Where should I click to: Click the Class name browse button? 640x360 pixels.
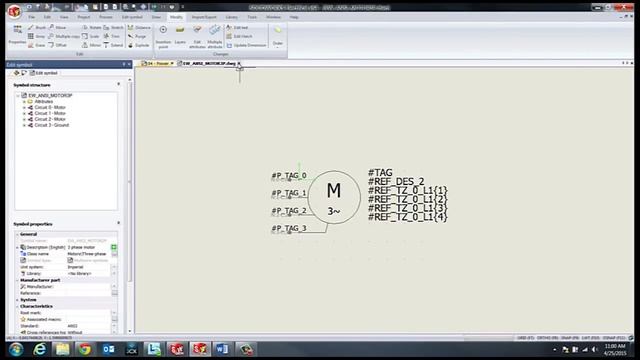(114, 254)
